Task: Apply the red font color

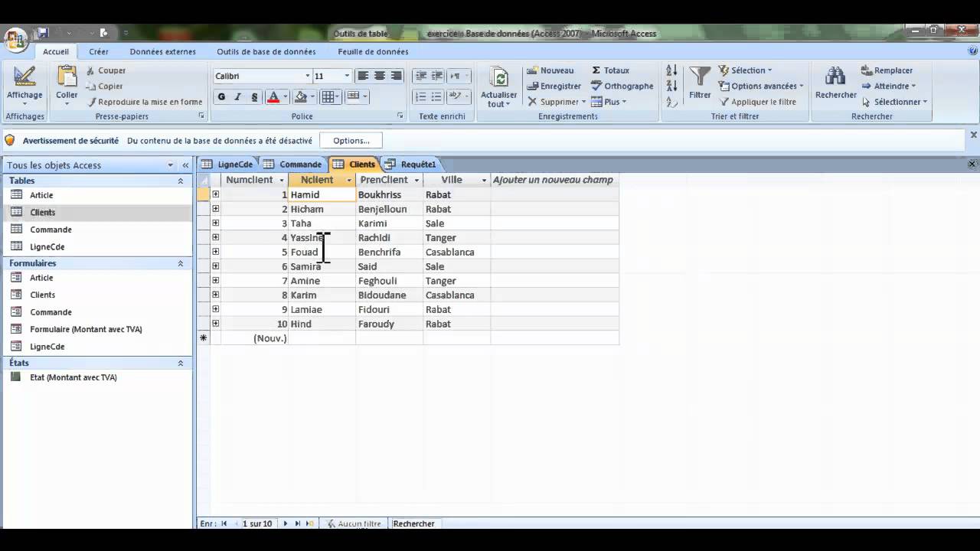Action: pyautogui.click(x=273, y=97)
